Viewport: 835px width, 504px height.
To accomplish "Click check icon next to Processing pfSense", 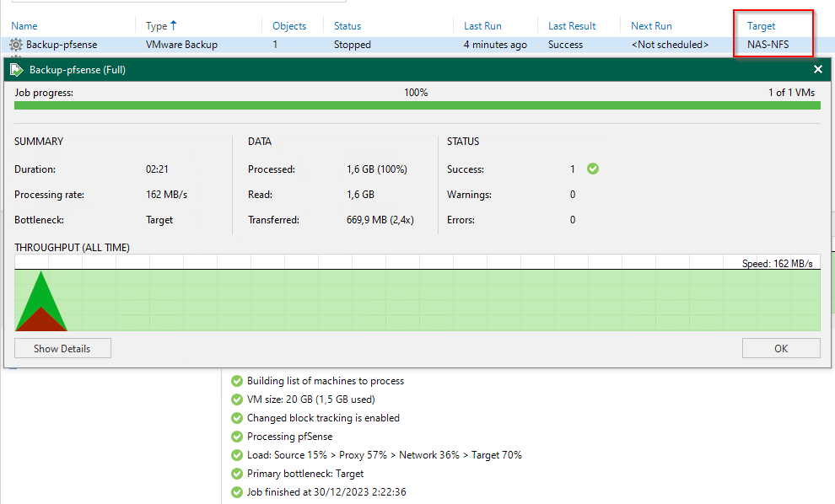I will [x=236, y=437].
